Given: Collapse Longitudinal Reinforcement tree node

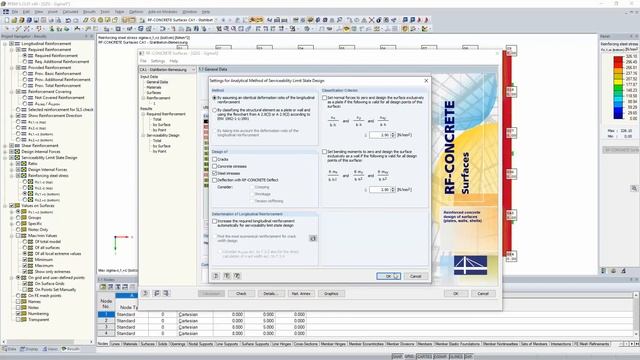Looking at the screenshot, I should click(x=5, y=44).
